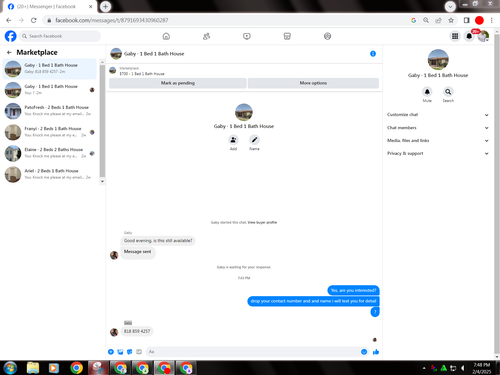Open Ariel 2 Beds 1 Bath House chat
Screen dimensions: 500x375
tap(50, 174)
